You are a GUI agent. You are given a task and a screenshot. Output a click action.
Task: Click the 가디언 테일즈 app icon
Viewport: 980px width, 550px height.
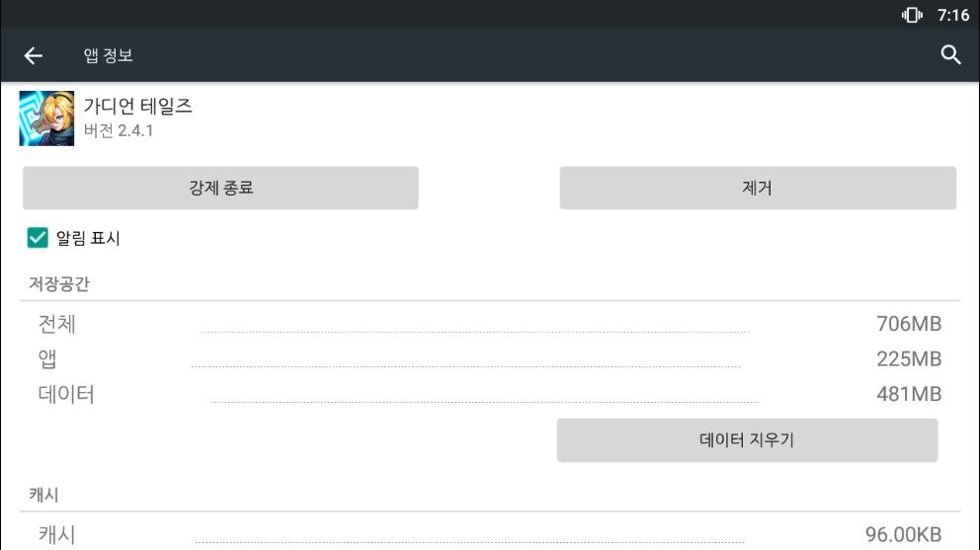coord(46,118)
